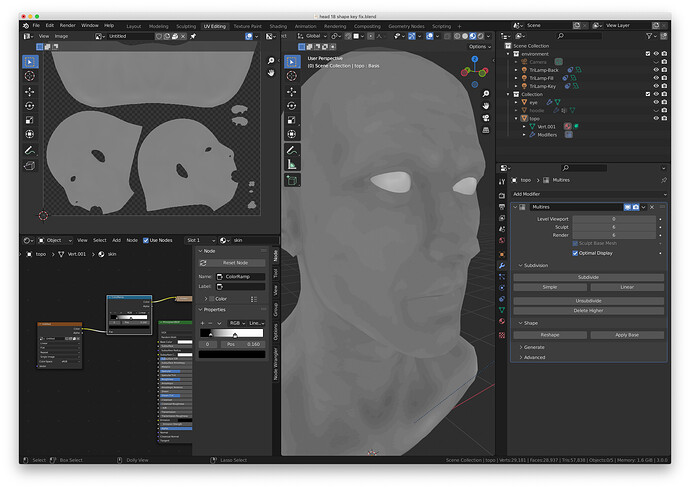Screen dimensions: 690x488
Task: Click the Level Viewport value field
Action: (614, 219)
